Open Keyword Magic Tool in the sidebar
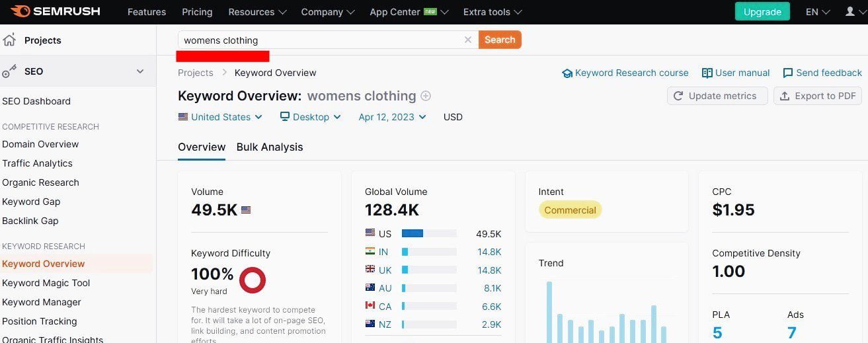The height and width of the screenshot is (343, 868). [46, 283]
